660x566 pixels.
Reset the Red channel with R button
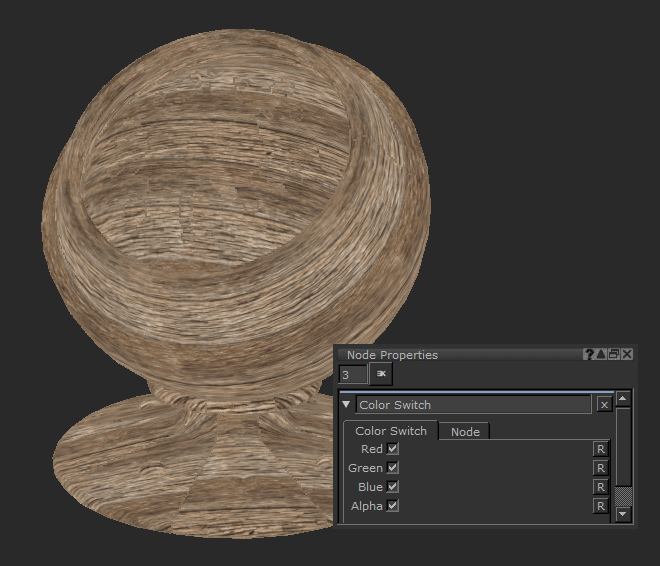coord(600,450)
